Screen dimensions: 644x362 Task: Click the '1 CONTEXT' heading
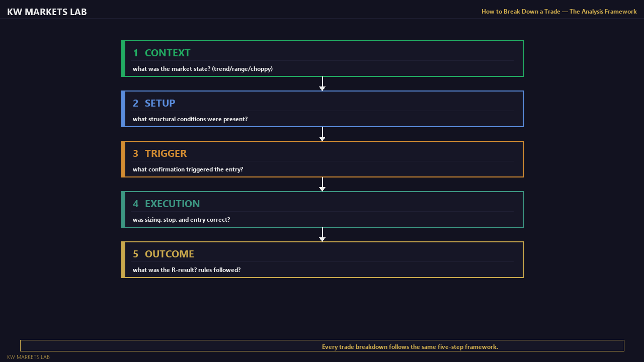tap(162, 53)
